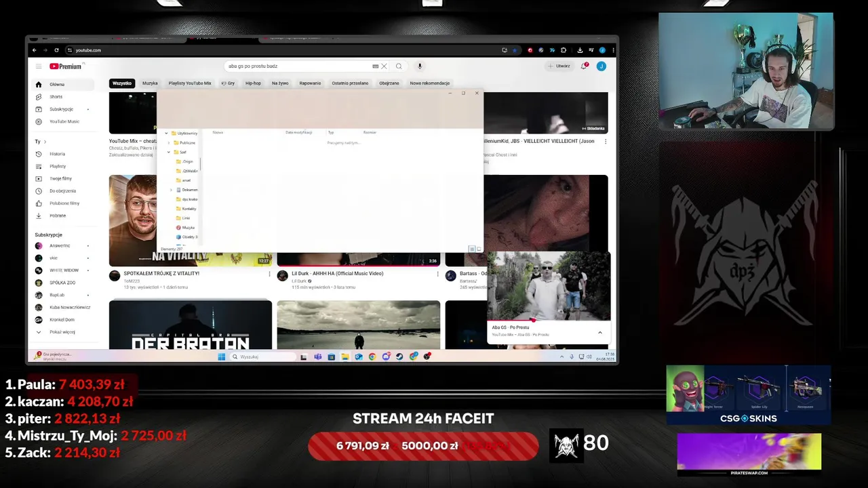
Task: Open more options for Lil Durk video
Action: point(437,274)
